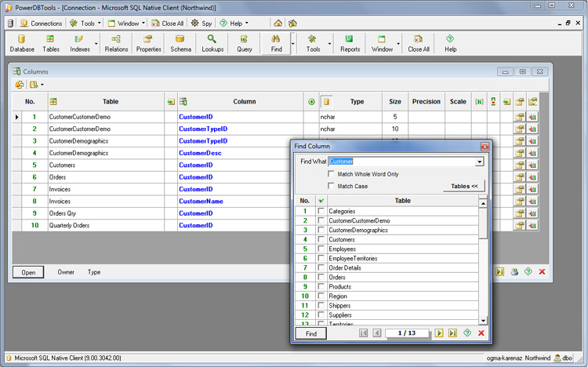
Task: Enable Match Whole Word Only
Action: coord(332,174)
